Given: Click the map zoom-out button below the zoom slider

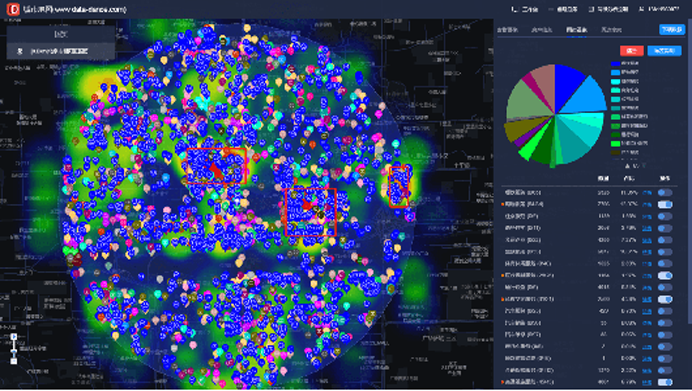Looking at the screenshot, I should pos(14,361).
